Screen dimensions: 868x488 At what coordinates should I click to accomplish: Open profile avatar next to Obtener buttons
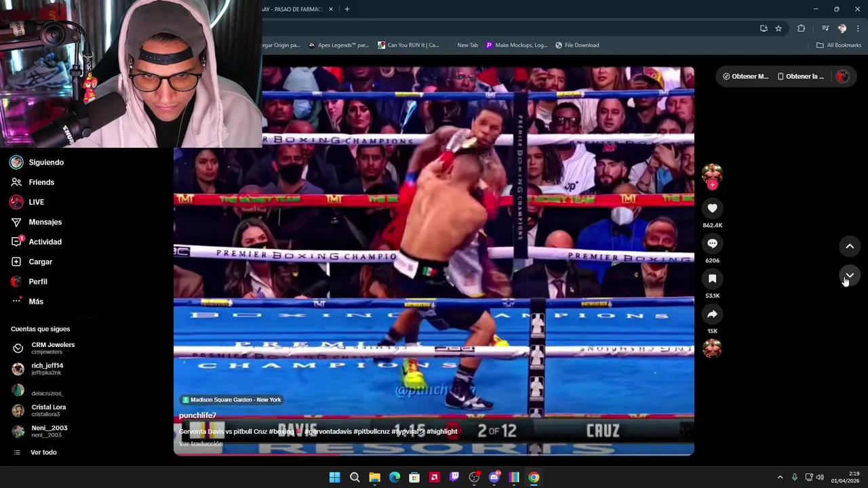pyautogui.click(x=842, y=77)
